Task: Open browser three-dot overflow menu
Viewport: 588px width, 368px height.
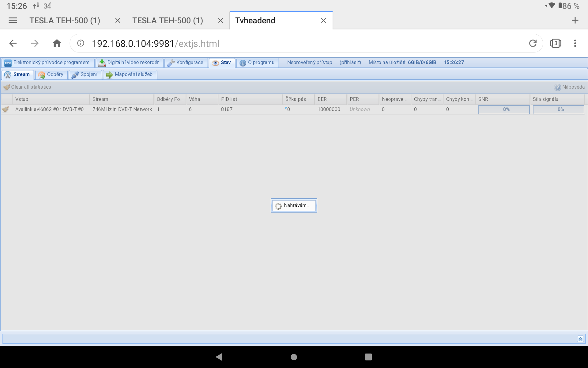Action: [x=575, y=44]
